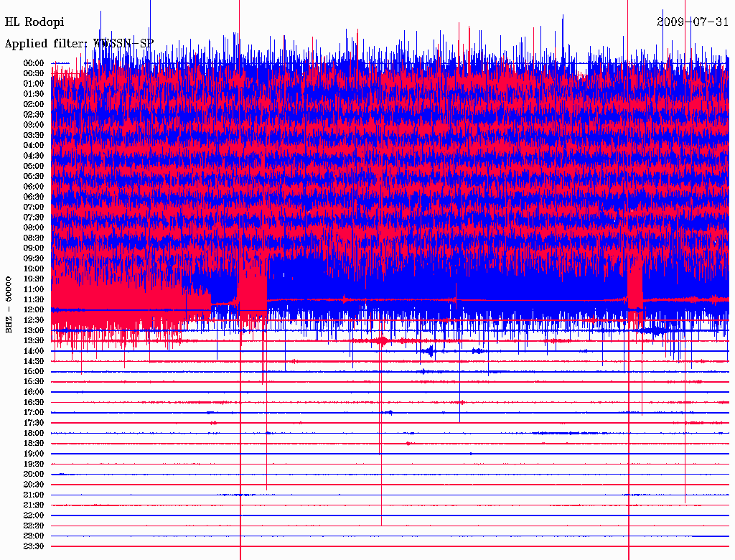The width and height of the screenshot is (735, 560).
Task: Select the 02:30 time label
Action: tap(34, 115)
